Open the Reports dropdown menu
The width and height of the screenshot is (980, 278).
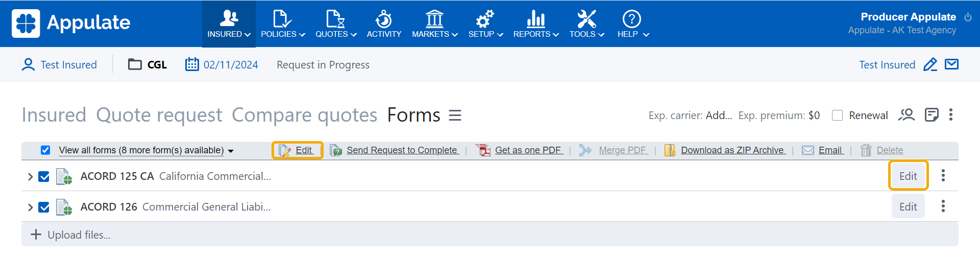(x=535, y=24)
